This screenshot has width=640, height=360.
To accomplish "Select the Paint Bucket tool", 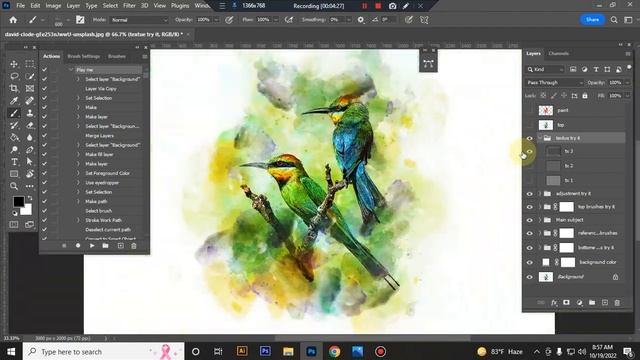I will [x=14, y=138].
